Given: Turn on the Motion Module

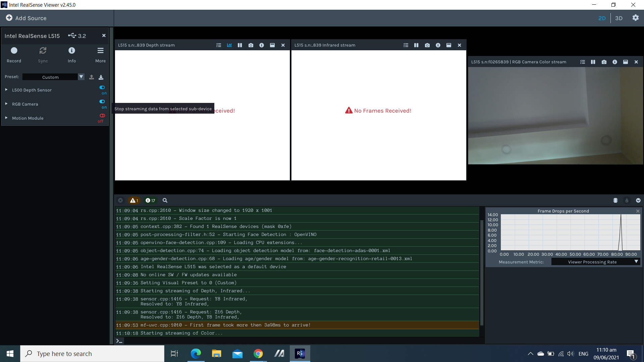Looking at the screenshot, I should (102, 116).
